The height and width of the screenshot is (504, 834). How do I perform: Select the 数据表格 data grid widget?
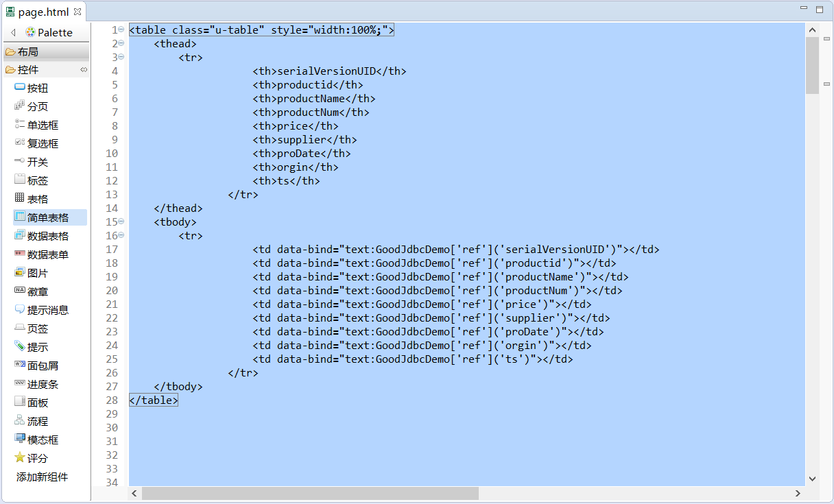[x=47, y=236]
